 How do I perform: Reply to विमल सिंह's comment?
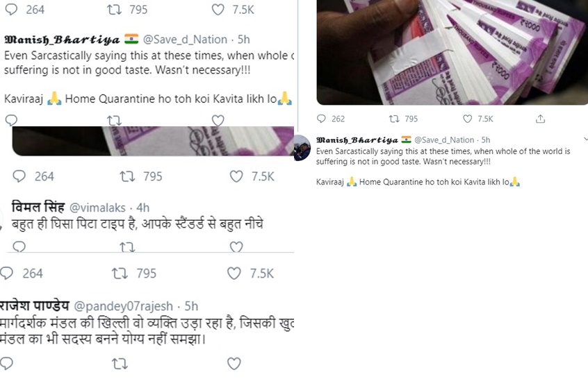[x=19, y=246]
